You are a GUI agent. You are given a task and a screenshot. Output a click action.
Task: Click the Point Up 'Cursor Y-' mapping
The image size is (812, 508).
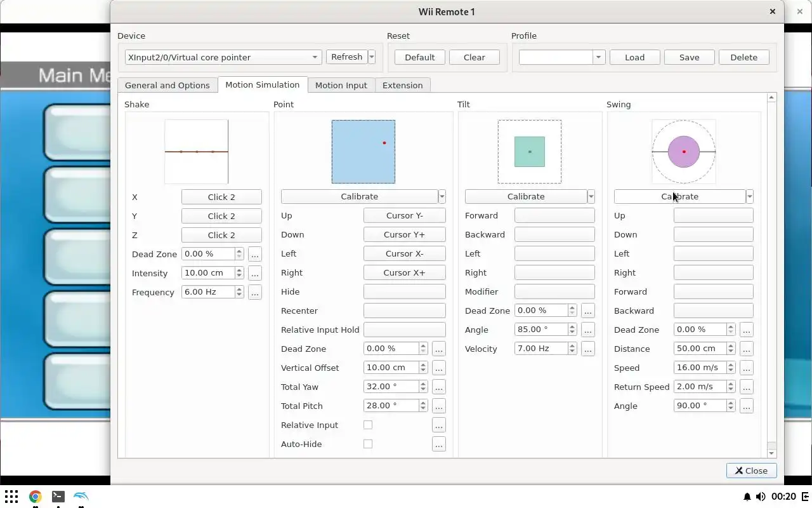click(x=405, y=215)
